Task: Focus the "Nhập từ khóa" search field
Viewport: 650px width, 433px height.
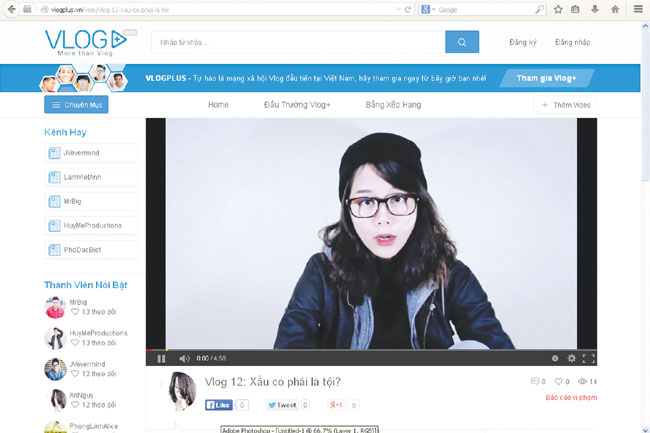Action: pos(298,42)
